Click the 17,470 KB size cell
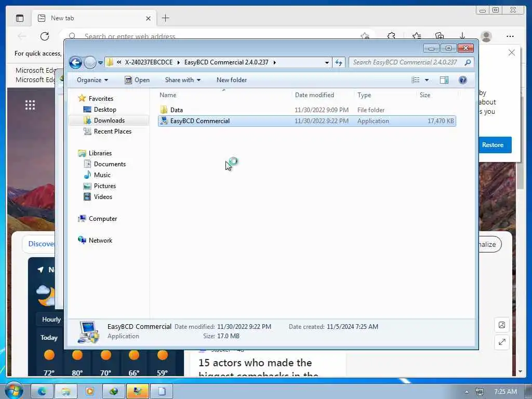The height and width of the screenshot is (399, 532). coord(441,121)
